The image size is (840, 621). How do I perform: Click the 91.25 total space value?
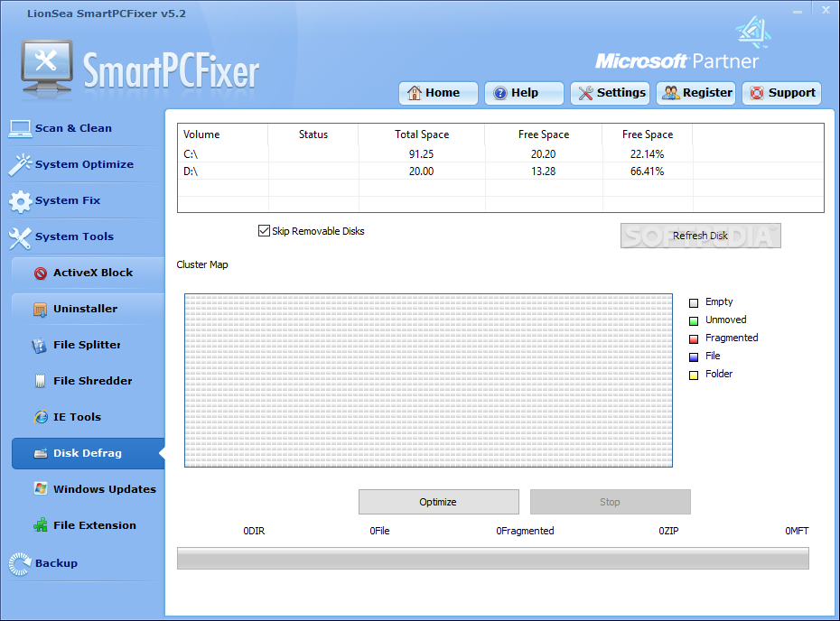422,154
